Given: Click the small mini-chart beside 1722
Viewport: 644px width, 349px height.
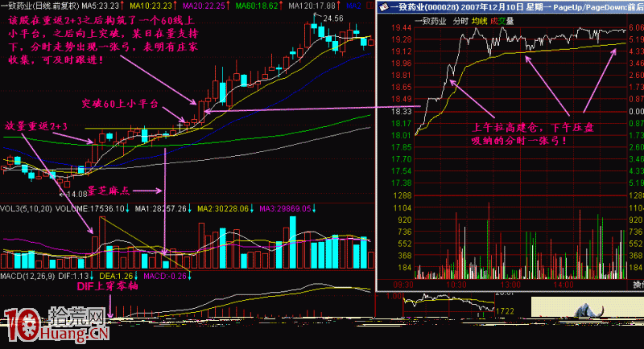Looking at the screenshot, I should [x=449, y=306].
